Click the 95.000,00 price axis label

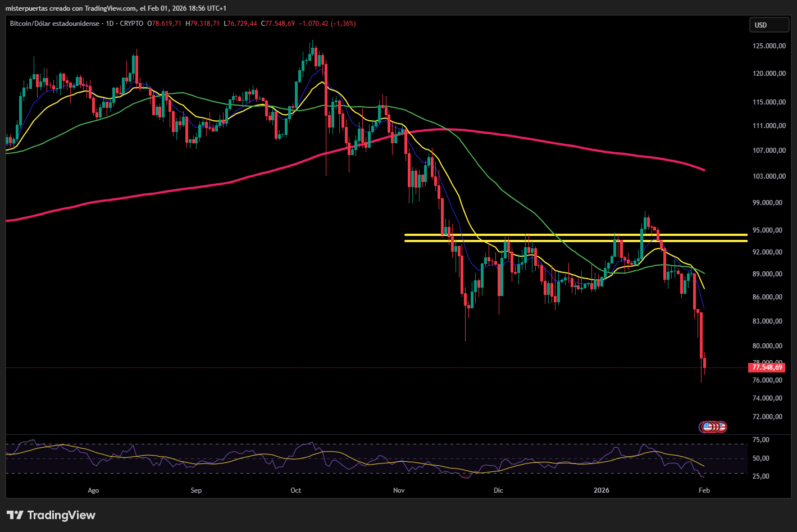pos(768,230)
